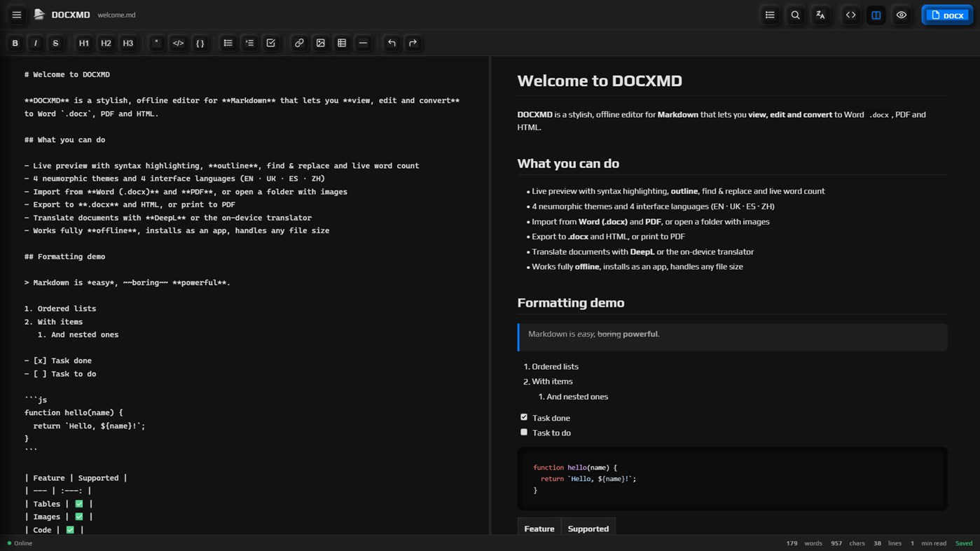Insert Heading 2 with H2 button
980x551 pixels.
(x=106, y=43)
